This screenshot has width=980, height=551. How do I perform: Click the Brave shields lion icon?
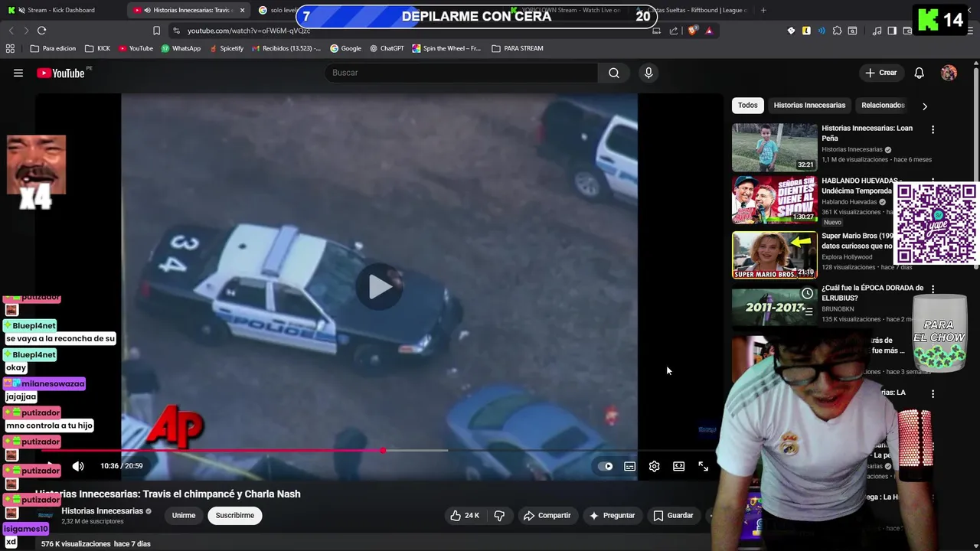pos(693,31)
